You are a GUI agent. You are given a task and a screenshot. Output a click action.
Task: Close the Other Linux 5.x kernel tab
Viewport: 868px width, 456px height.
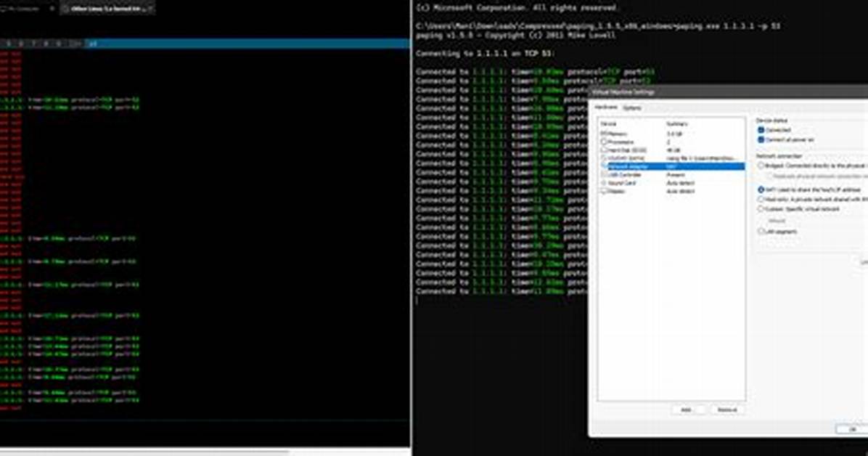coord(150,9)
